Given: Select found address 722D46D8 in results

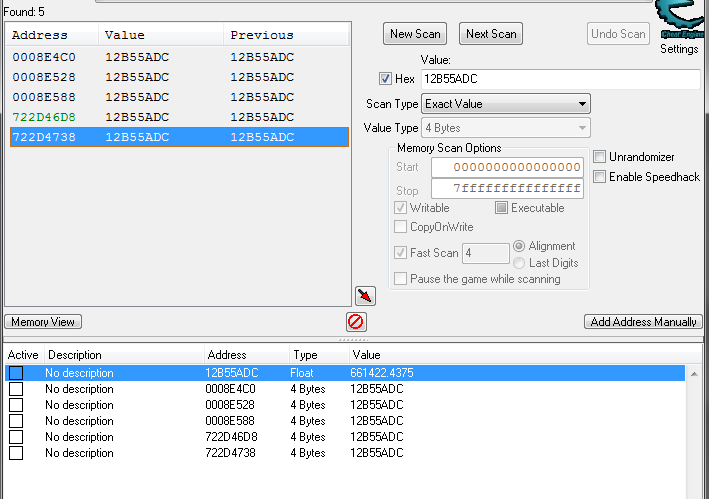Looking at the screenshot, I should (x=42, y=117).
